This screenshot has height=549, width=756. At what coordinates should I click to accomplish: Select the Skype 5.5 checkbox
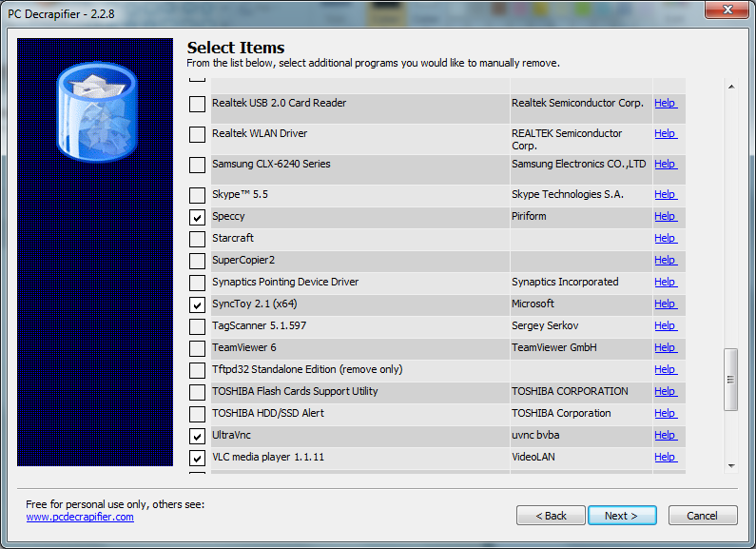[x=197, y=195]
